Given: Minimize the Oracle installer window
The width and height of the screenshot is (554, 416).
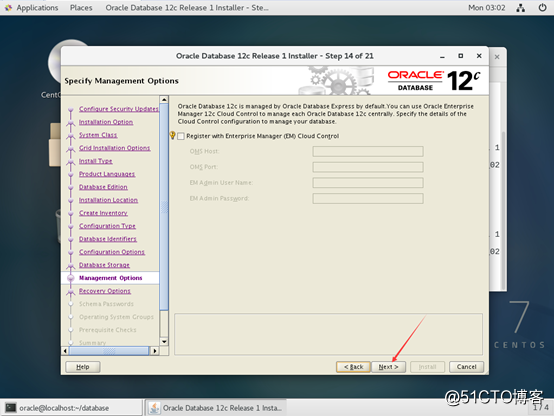Looking at the screenshot, I should (x=442, y=56).
